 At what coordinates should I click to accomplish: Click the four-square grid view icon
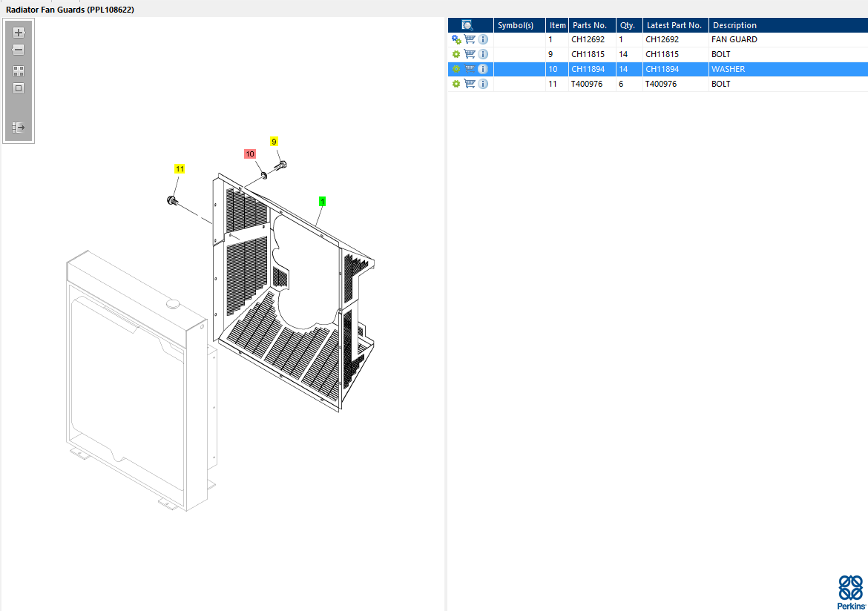[19, 71]
